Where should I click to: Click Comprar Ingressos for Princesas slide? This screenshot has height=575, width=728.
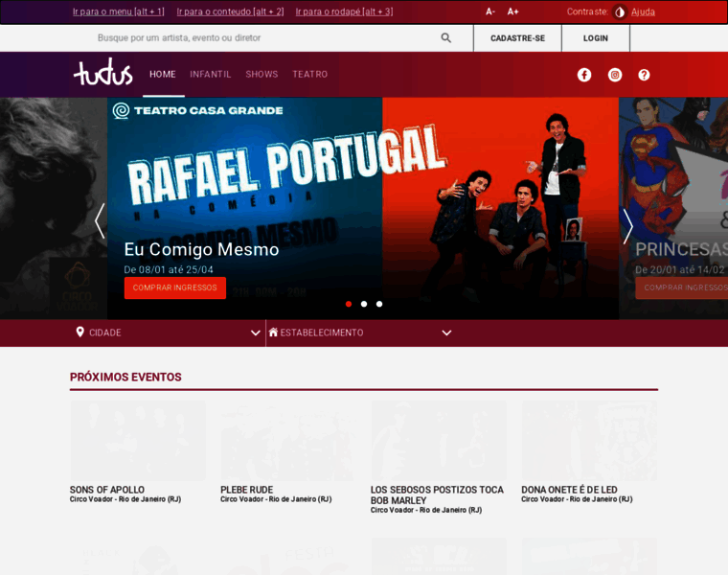click(682, 287)
